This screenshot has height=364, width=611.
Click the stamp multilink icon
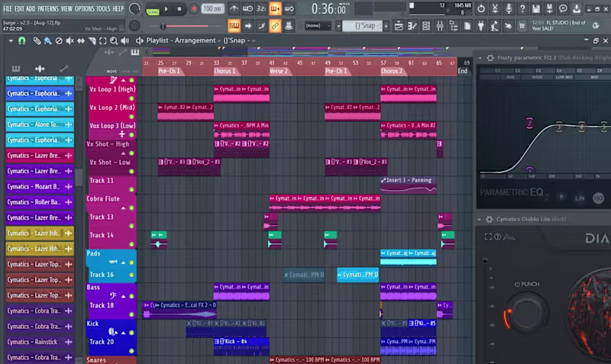click(x=289, y=26)
